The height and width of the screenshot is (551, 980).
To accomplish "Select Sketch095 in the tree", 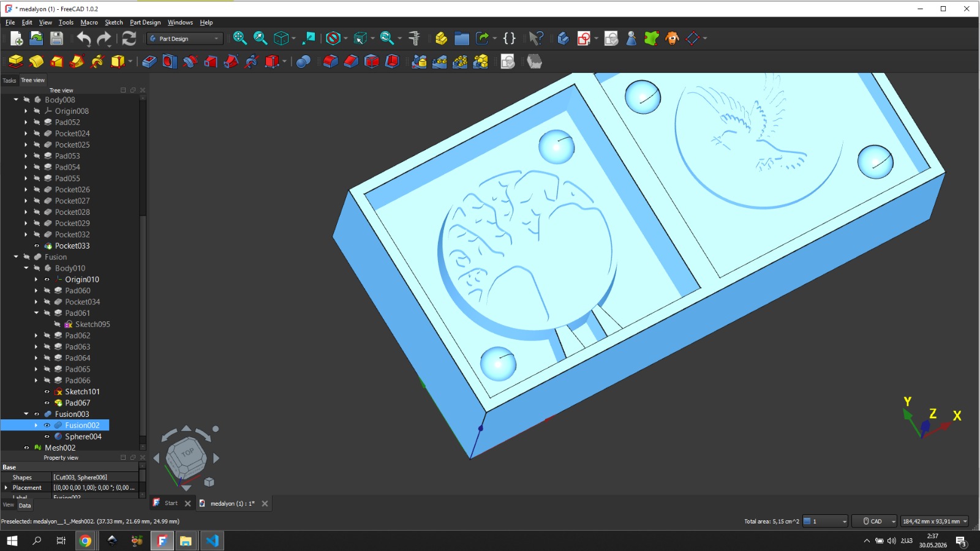I will point(92,324).
